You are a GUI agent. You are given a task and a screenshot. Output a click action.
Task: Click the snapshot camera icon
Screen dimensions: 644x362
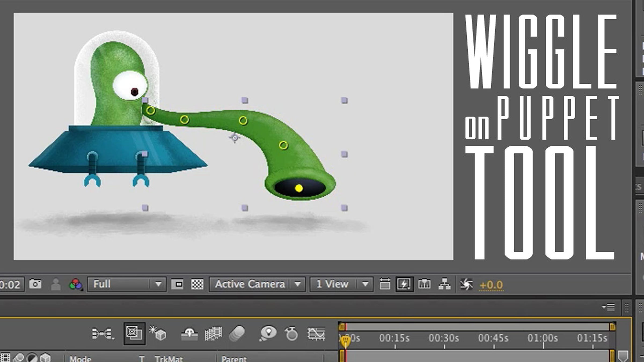coord(35,284)
